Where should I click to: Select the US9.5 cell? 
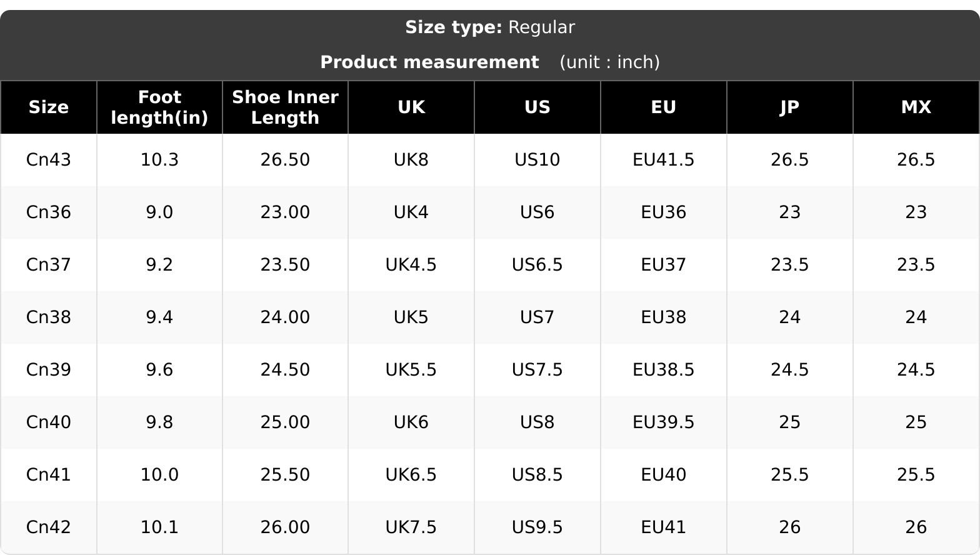click(537, 527)
